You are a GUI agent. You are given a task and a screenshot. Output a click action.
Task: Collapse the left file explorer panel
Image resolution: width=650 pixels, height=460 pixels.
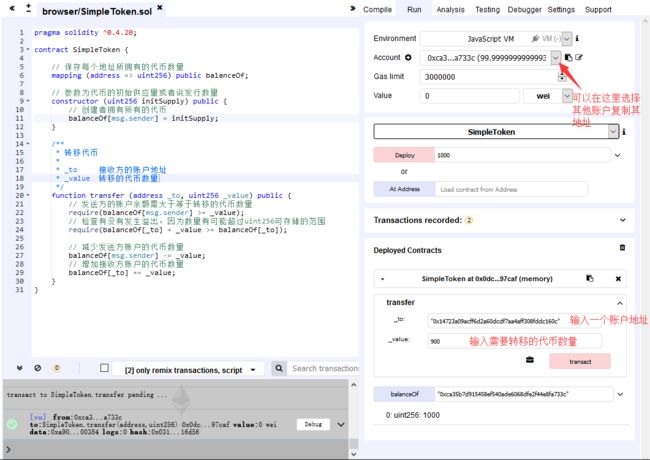pyautogui.click(x=12, y=8)
